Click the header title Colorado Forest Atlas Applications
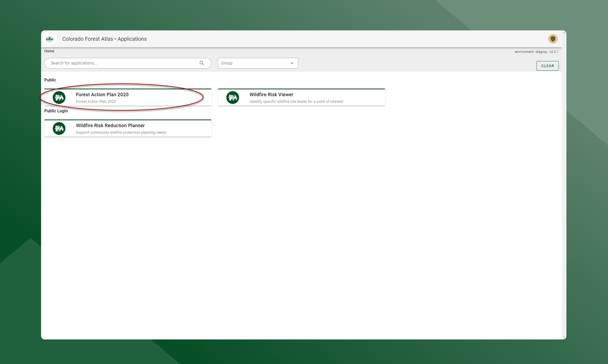Screen dimensions: 608x364 (x=104, y=39)
